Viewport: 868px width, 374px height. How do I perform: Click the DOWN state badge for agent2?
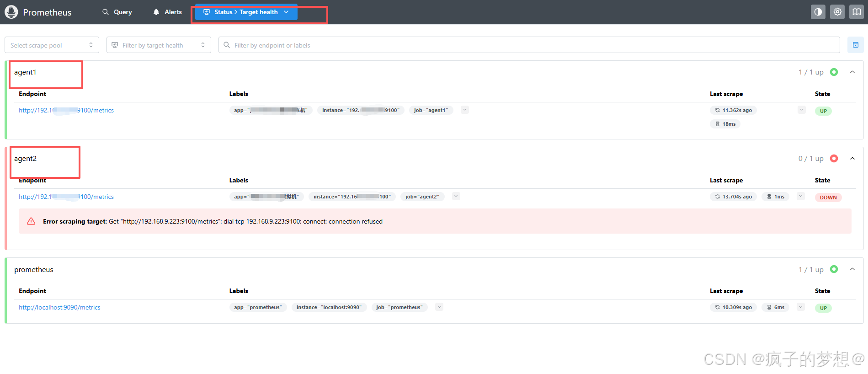[x=828, y=198]
